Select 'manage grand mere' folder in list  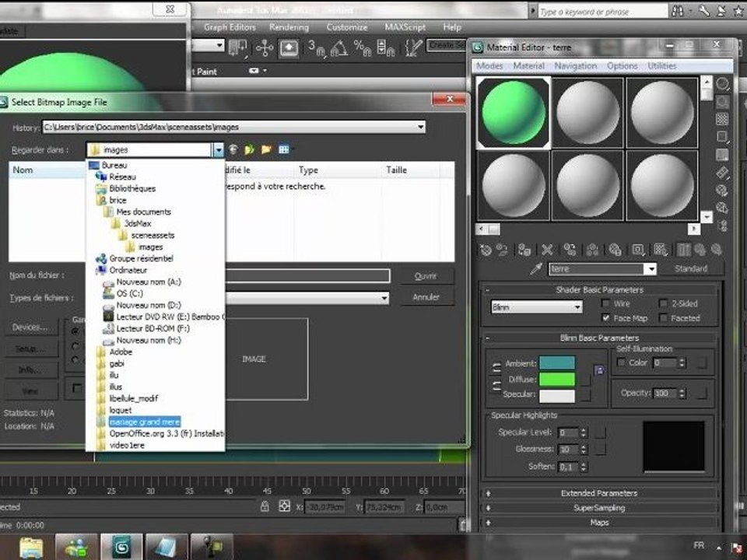coord(145,422)
